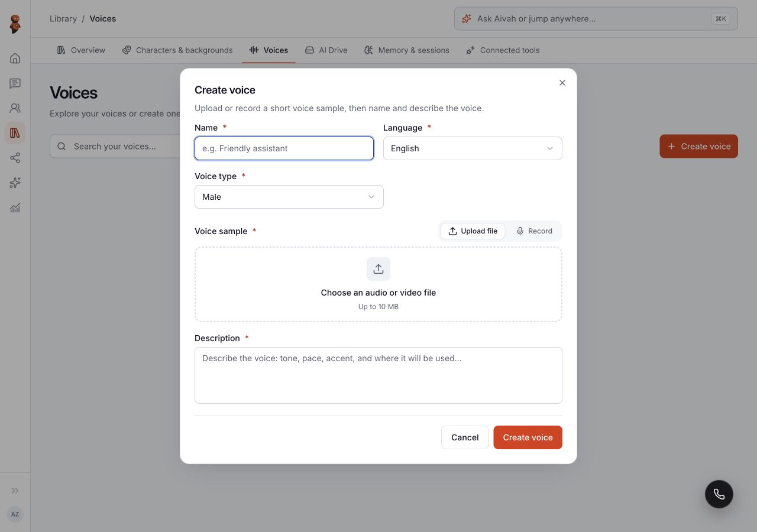
Task: Open the AI Drive tab
Action: (x=326, y=50)
